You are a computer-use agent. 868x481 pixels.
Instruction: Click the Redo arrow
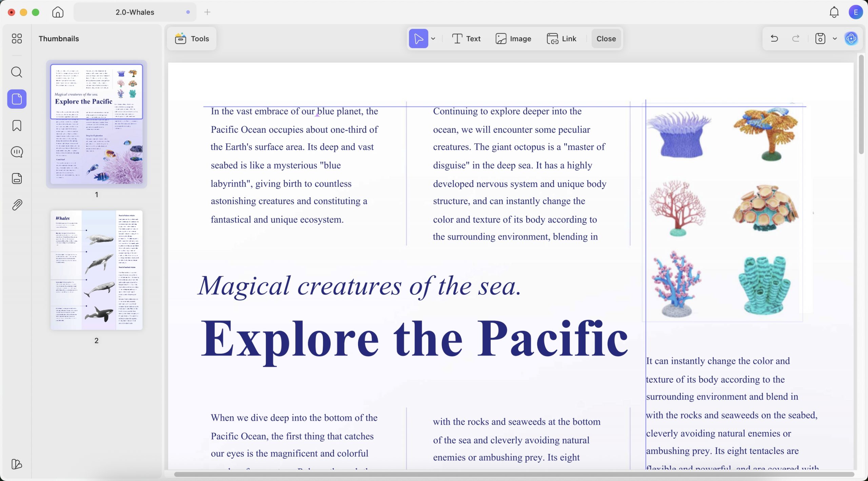796,39
